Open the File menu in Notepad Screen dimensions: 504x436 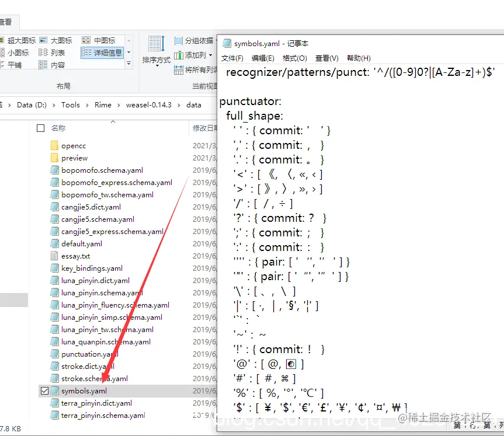(232, 58)
